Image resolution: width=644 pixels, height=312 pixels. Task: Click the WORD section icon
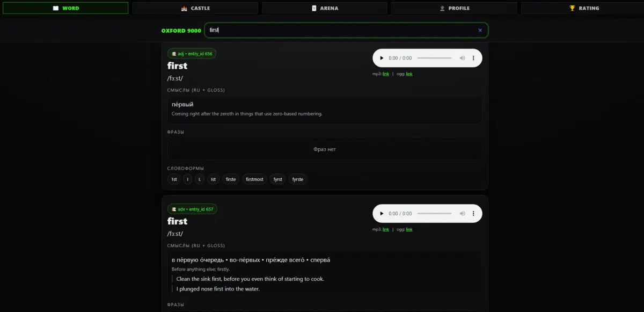coord(55,8)
